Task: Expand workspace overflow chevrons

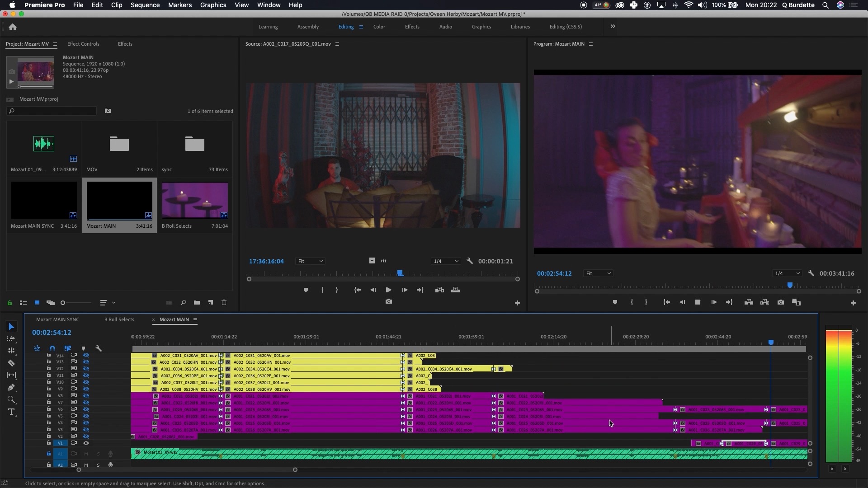Action: tap(613, 26)
